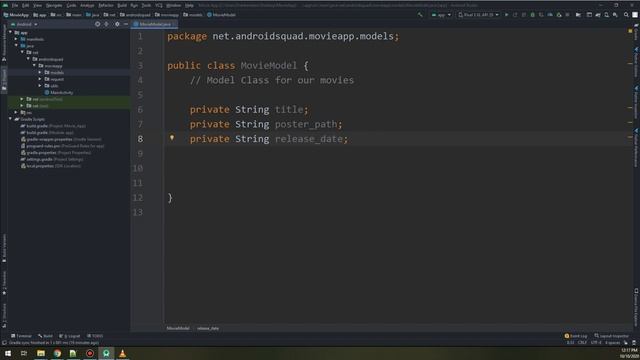Click the yellow warning marker in the editor stripe
The image size is (640, 360).
tap(630, 31)
